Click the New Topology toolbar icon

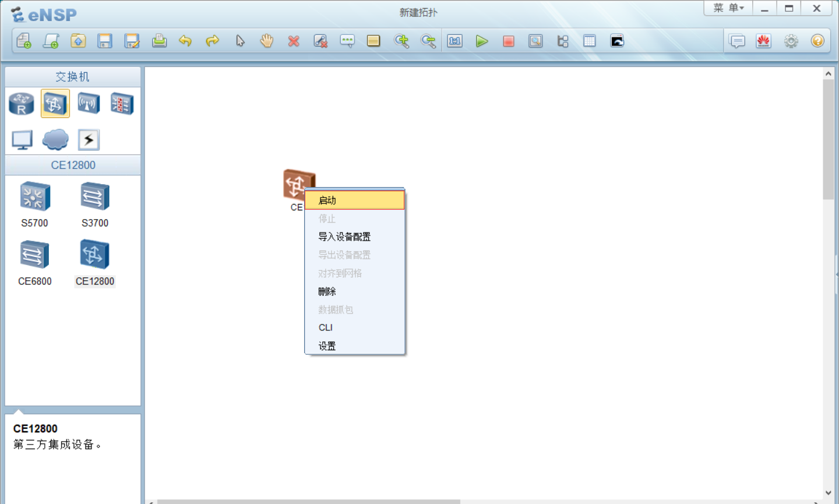click(x=24, y=41)
